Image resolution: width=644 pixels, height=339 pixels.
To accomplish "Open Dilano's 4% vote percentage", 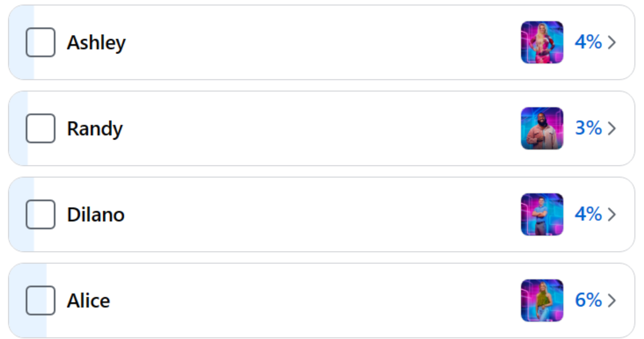I will pyautogui.click(x=588, y=214).
